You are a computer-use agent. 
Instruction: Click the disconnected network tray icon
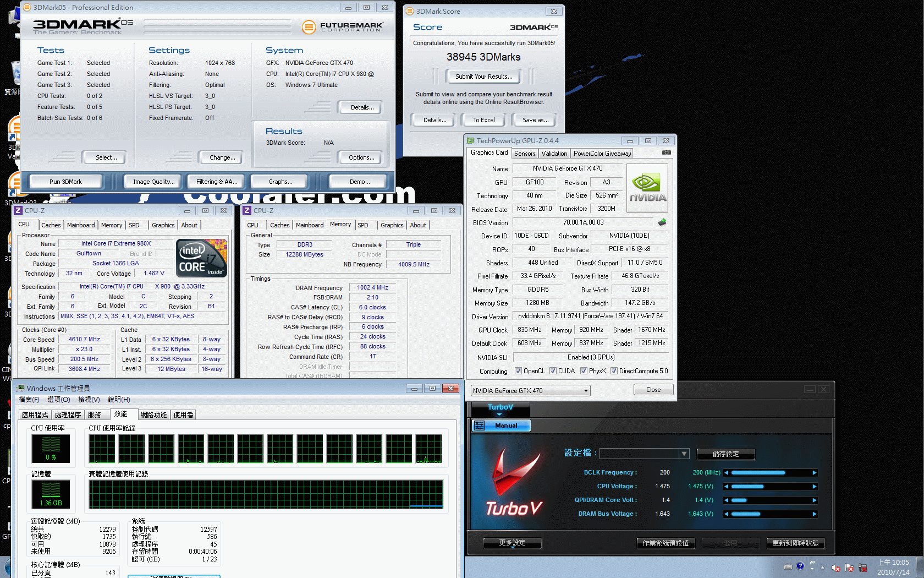tap(862, 568)
